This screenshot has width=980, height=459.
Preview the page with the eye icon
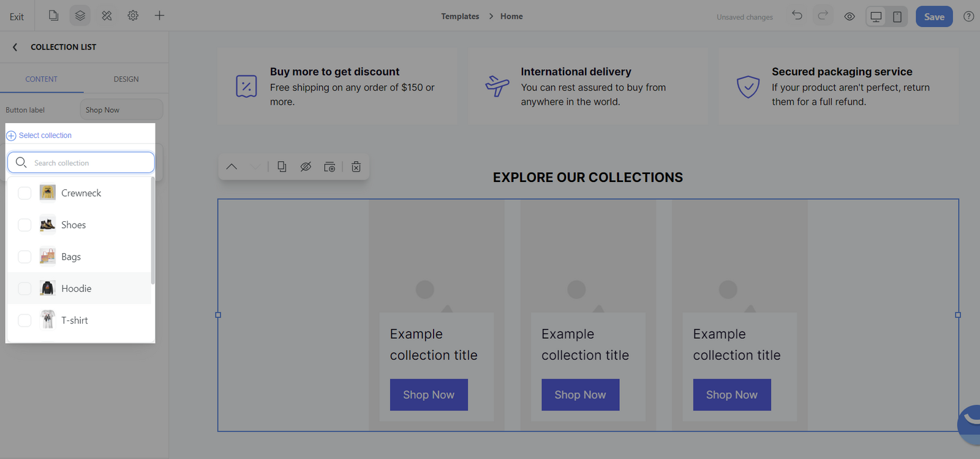850,17
